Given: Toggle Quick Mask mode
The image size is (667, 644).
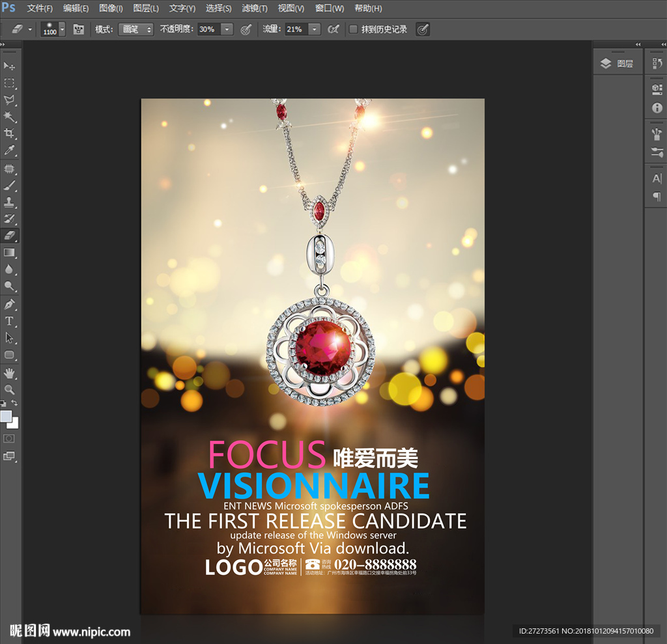Looking at the screenshot, I should pos(10,439).
